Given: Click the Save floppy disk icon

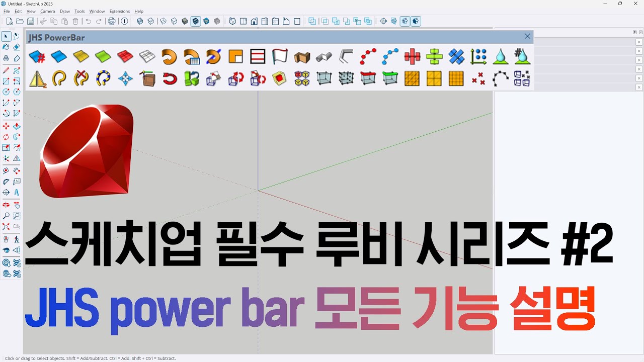Looking at the screenshot, I should tap(31, 21).
